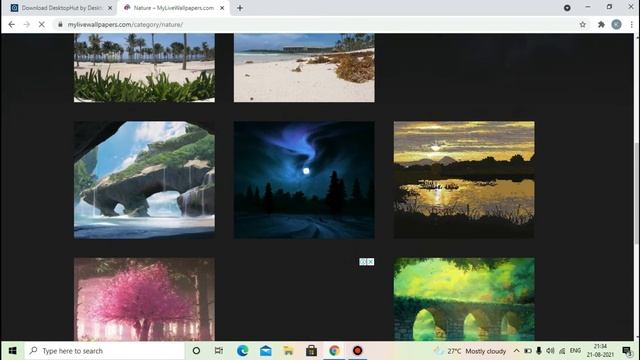640x360 pixels.
Task: Launch Microsoft Edge from the taskbar
Action: (242, 351)
